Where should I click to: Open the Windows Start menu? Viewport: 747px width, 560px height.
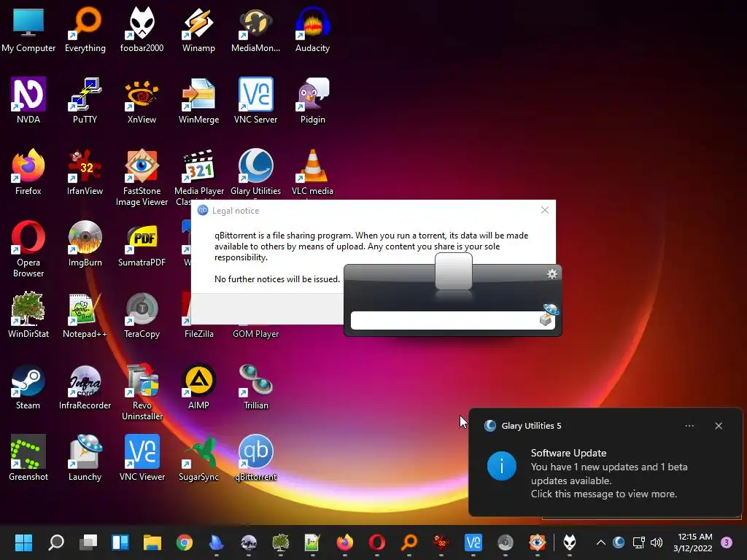tap(23, 542)
